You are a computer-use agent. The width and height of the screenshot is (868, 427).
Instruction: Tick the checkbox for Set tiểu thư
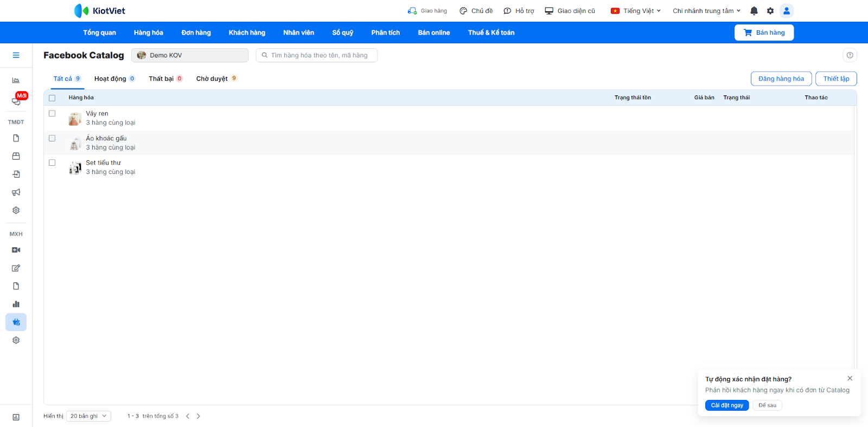(x=52, y=163)
